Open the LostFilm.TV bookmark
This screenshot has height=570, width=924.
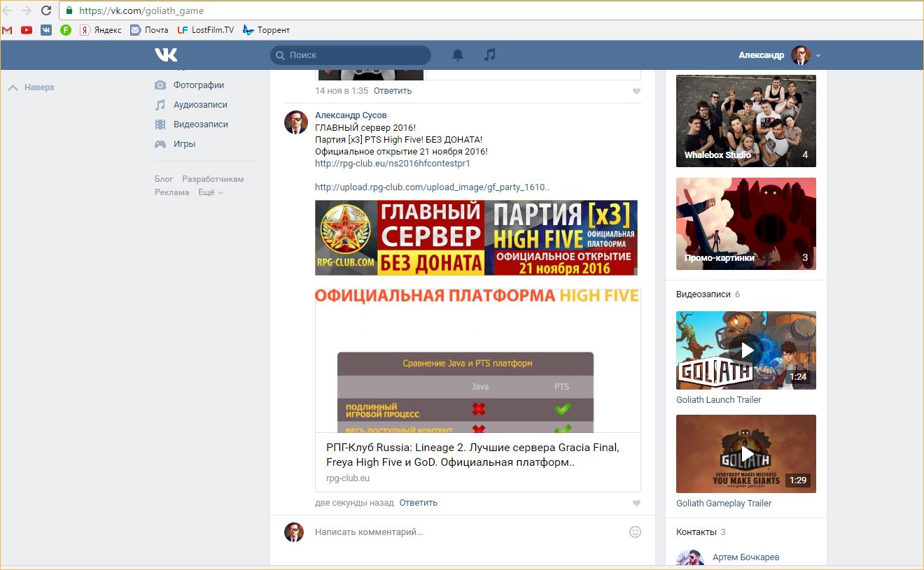(x=206, y=30)
